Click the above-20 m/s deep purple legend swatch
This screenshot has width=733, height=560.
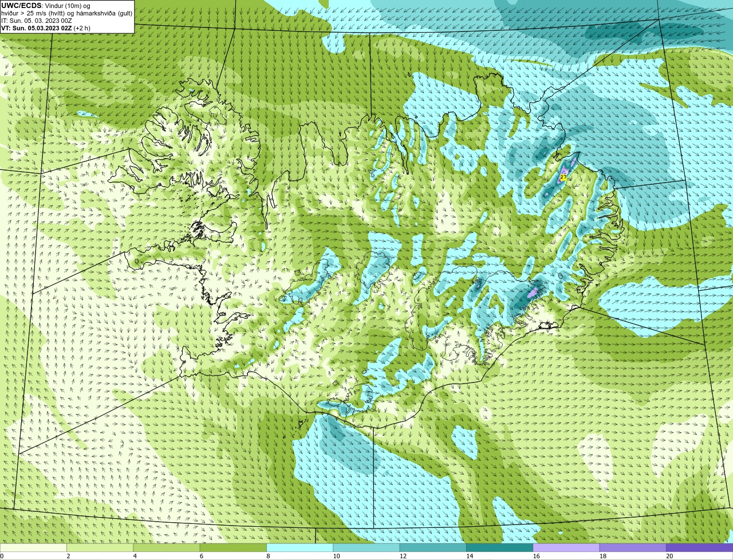699,547
